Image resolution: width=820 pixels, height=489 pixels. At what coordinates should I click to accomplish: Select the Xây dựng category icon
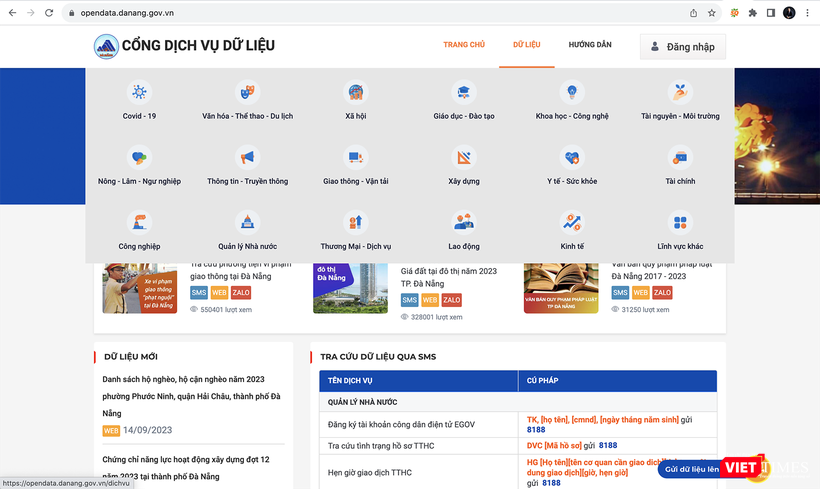pos(464,158)
